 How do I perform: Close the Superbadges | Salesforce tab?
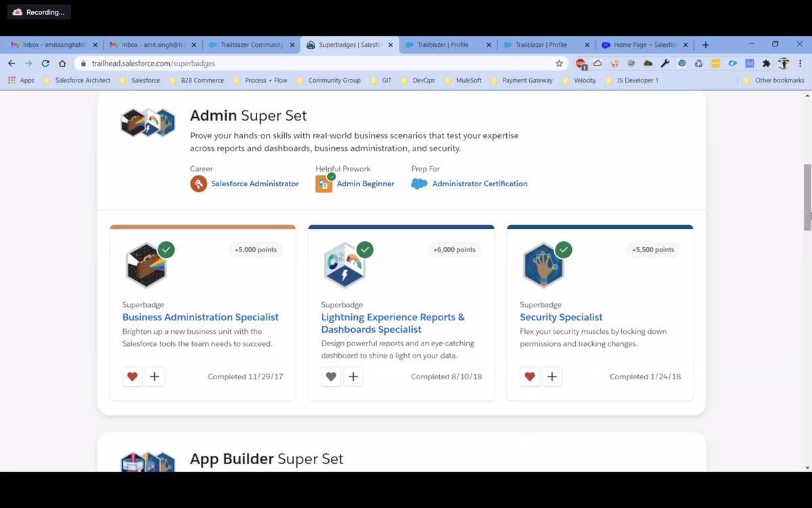pos(390,45)
